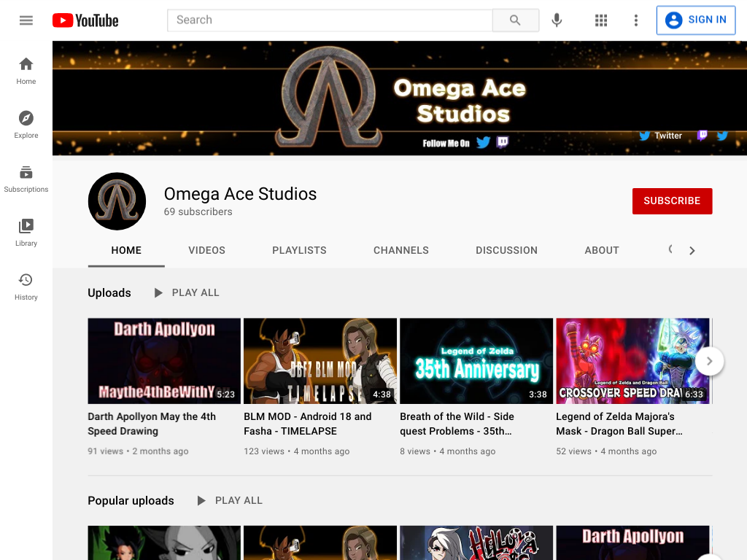Switch to the CHANNELS tab

pos(401,251)
